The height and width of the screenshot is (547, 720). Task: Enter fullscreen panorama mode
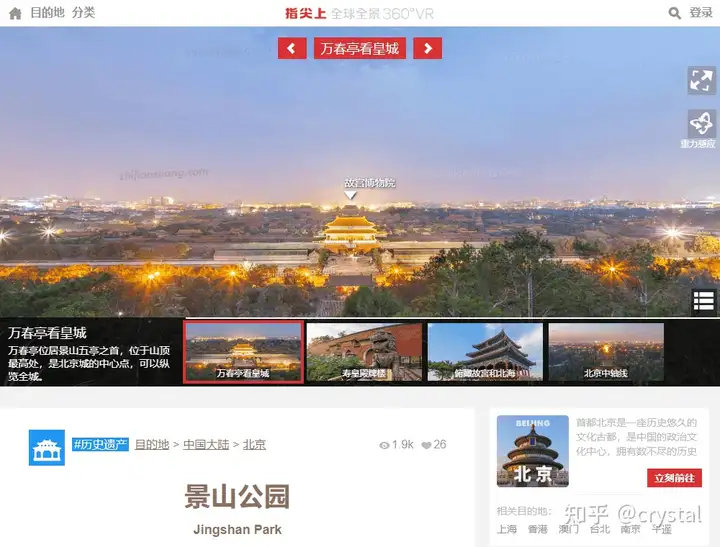701,81
